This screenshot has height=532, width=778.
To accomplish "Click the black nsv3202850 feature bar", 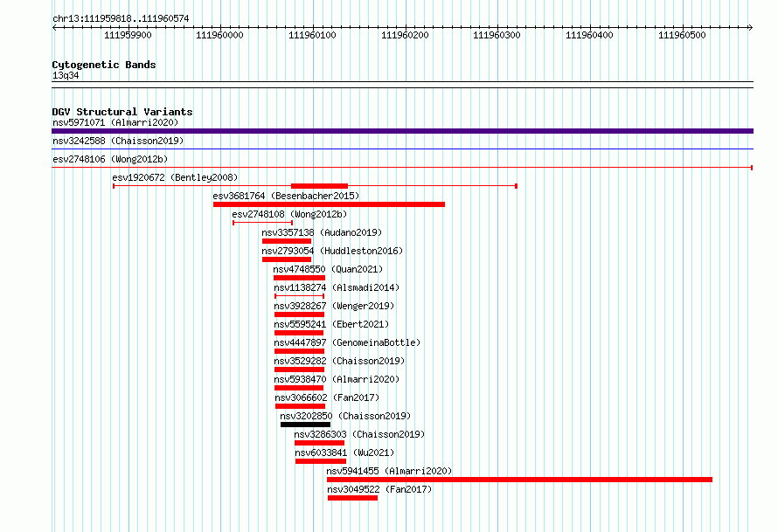I will click(x=305, y=425).
